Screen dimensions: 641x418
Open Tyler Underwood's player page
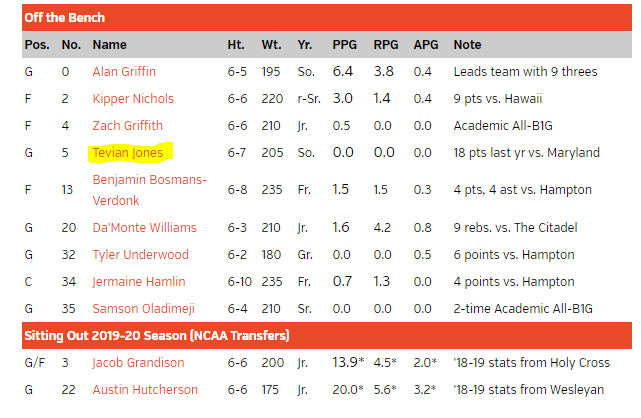point(139,255)
